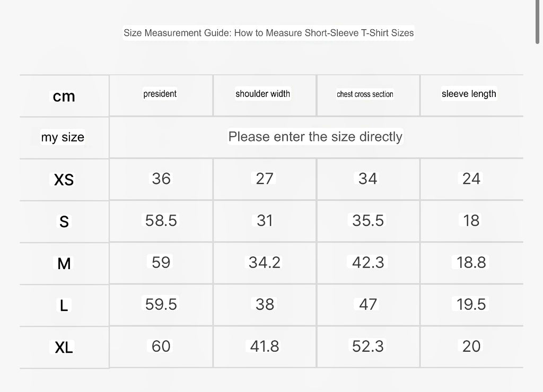Click the 24 sleeve length for XS
The image size is (543, 392).
[471, 179]
